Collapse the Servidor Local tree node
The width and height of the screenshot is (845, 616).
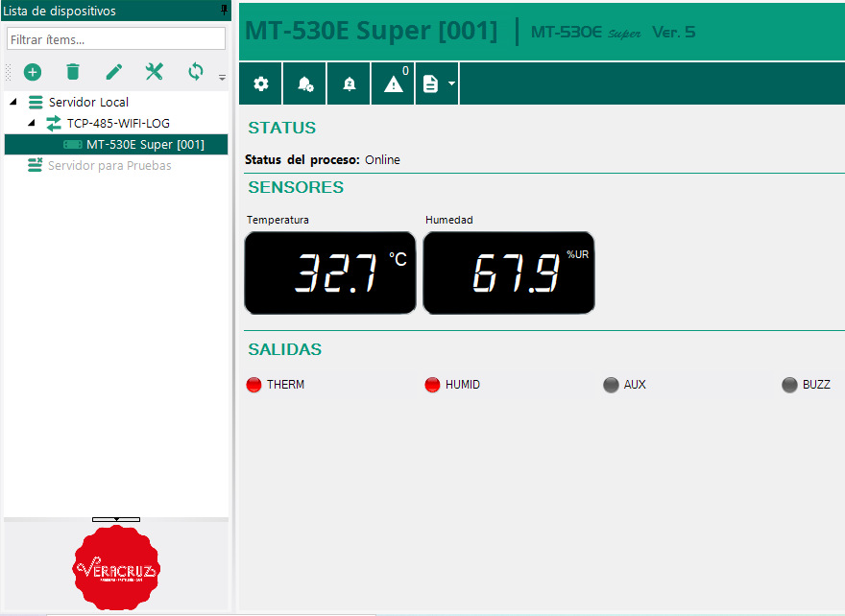13,102
